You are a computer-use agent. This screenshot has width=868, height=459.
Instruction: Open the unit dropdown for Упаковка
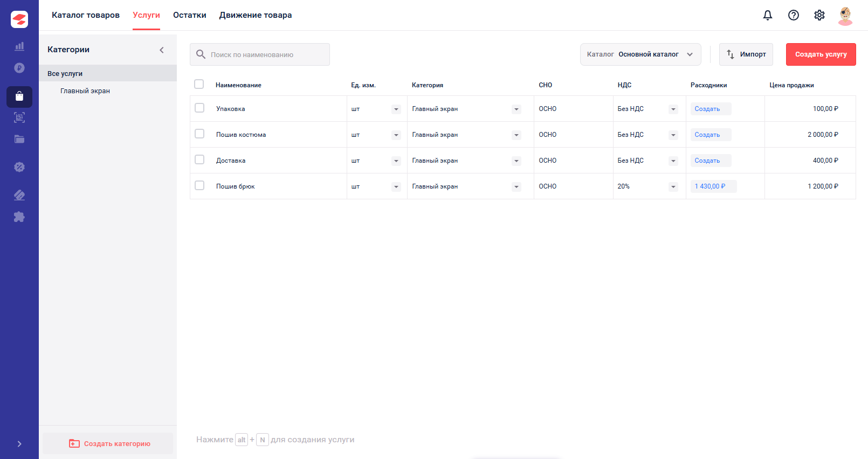click(x=396, y=109)
